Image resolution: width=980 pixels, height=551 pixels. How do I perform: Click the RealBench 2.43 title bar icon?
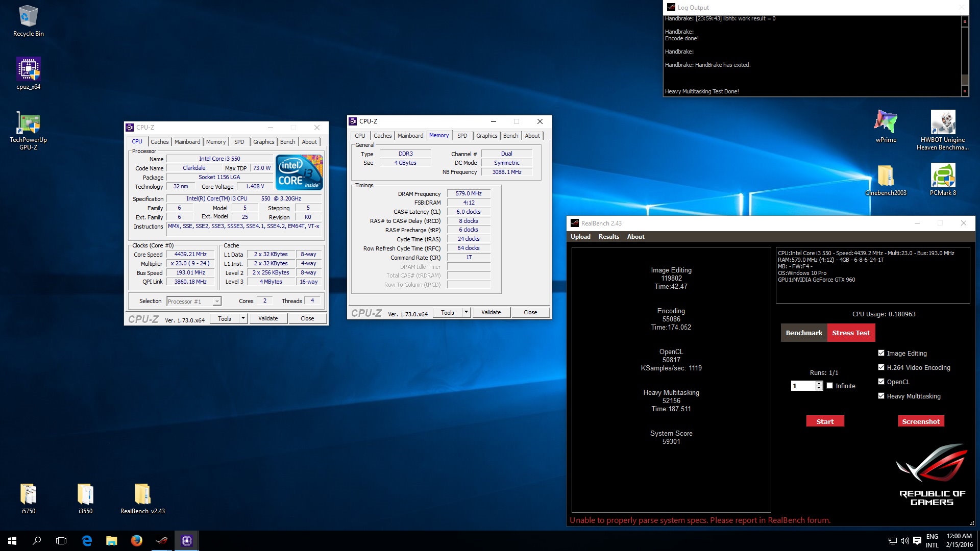pyautogui.click(x=575, y=223)
